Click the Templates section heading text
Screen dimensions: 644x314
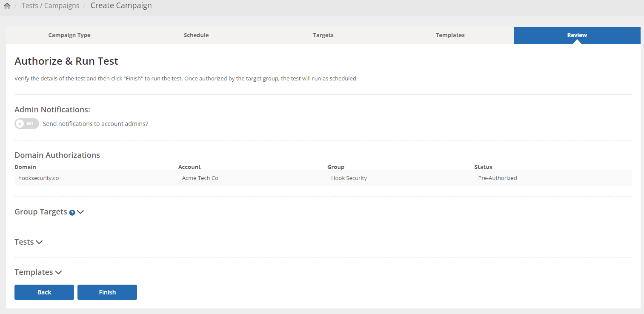(x=34, y=272)
